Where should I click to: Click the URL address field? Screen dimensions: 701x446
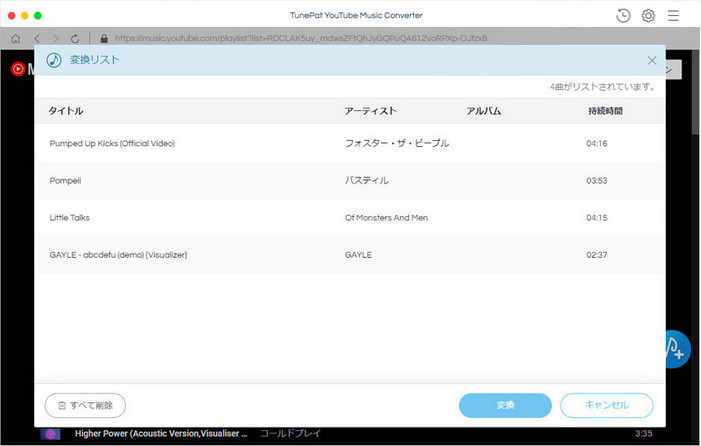pyautogui.click(x=301, y=38)
